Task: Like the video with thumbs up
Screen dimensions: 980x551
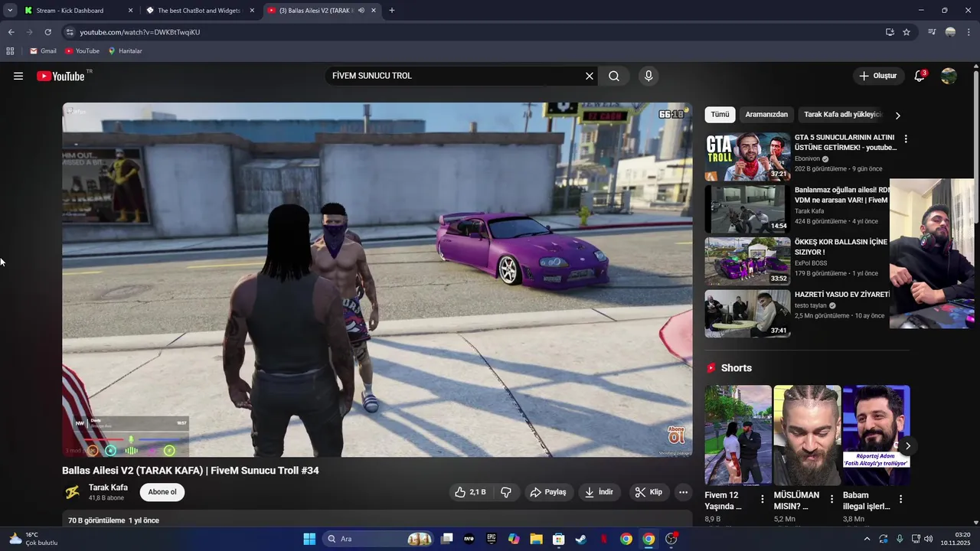Action: click(470, 492)
